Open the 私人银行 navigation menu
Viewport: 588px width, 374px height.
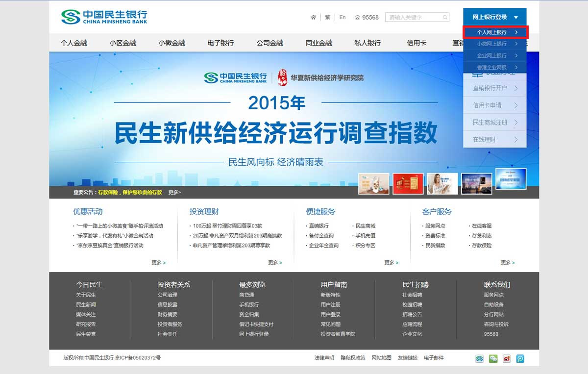pos(367,43)
